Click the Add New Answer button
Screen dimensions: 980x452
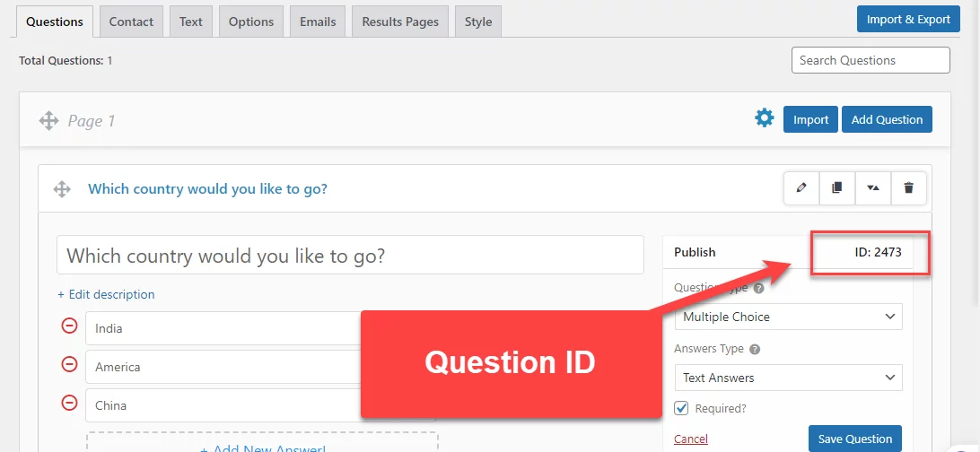262,443
